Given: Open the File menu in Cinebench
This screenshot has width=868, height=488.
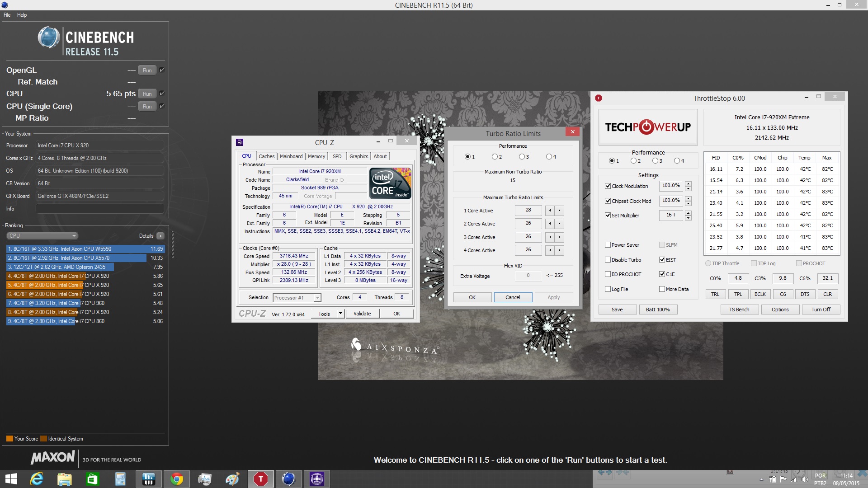Looking at the screenshot, I should point(7,15).
